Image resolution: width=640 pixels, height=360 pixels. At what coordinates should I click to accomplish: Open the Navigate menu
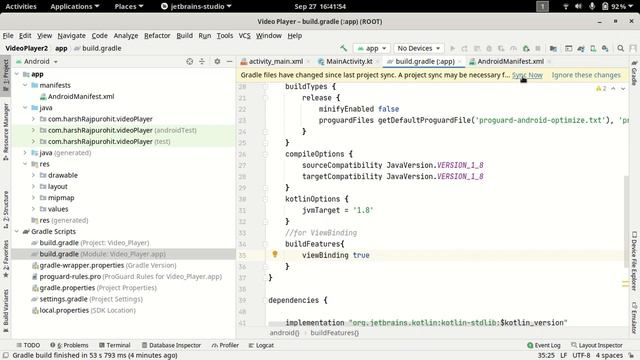(x=71, y=36)
